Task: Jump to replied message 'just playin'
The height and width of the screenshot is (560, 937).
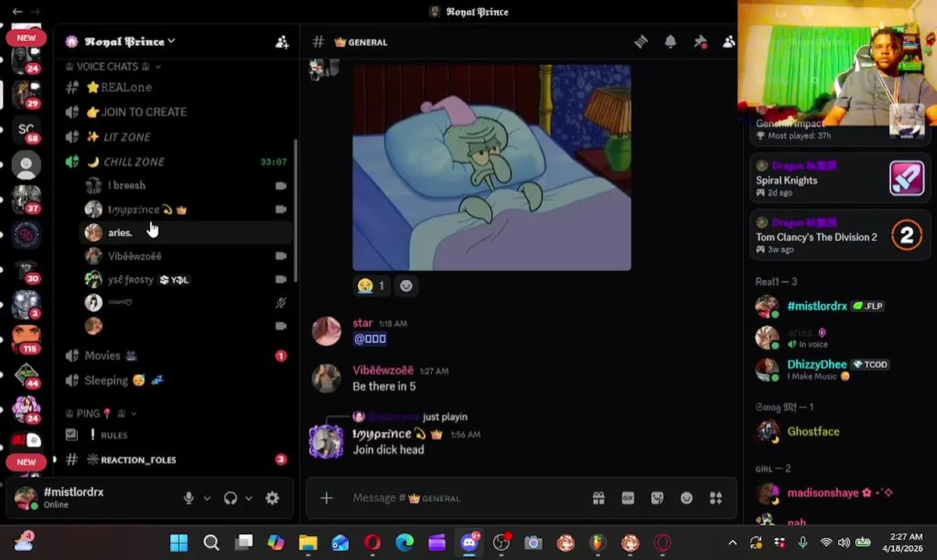Action: coord(445,417)
